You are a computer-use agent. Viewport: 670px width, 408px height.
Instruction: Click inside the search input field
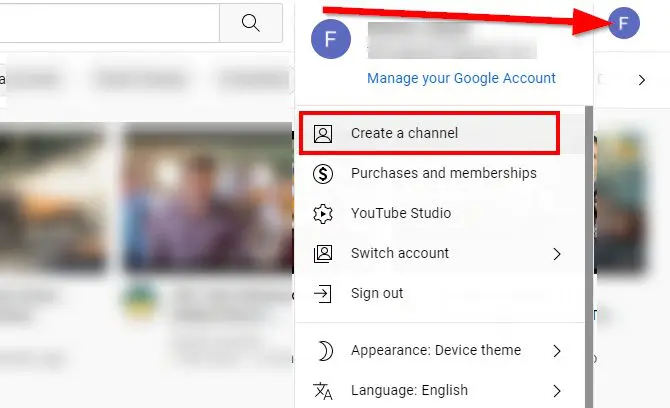[x=109, y=23]
